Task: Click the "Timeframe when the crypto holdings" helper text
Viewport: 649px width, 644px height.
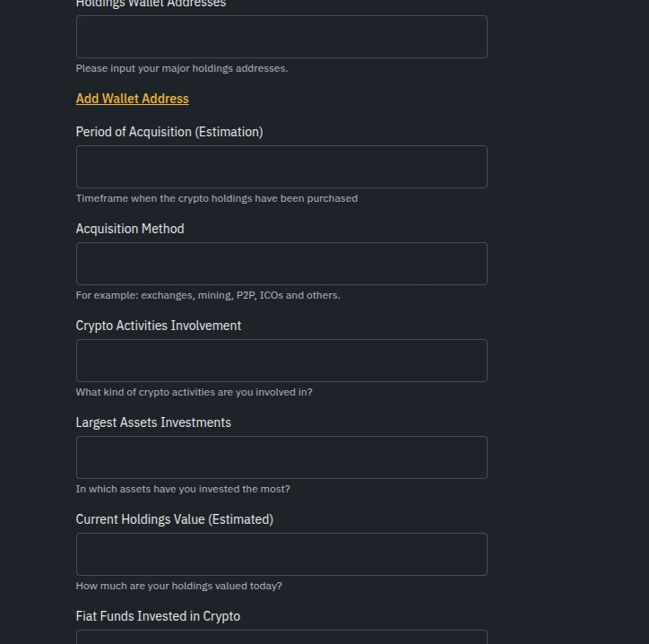Action: (x=217, y=198)
